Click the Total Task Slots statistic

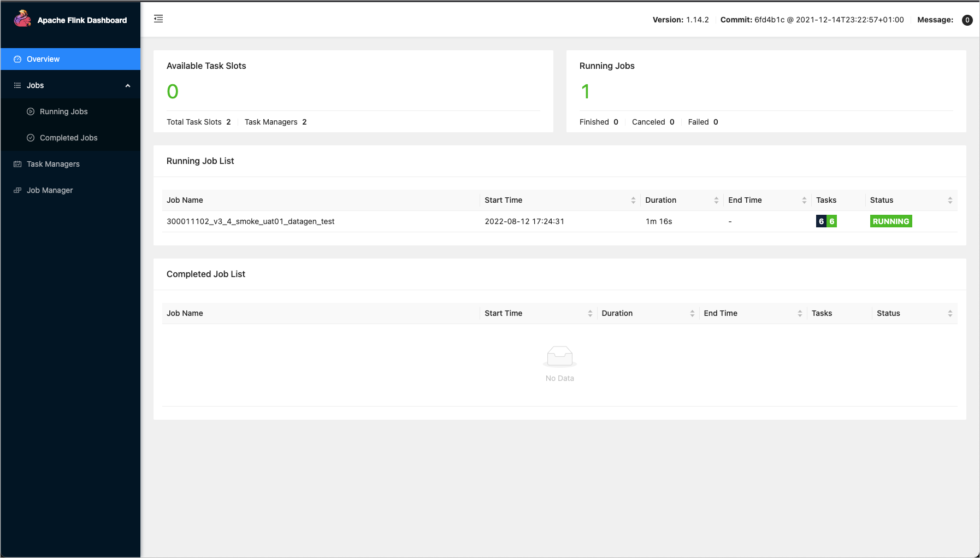click(x=199, y=122)
